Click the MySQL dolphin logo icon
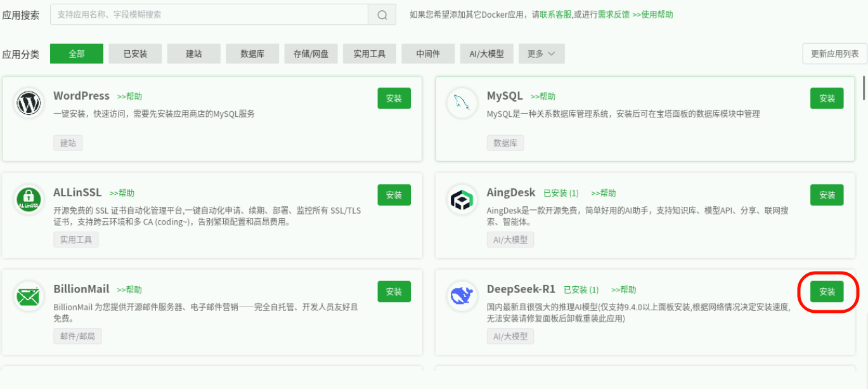The width and height of the screenshot is (868, 389). [462, 103]
